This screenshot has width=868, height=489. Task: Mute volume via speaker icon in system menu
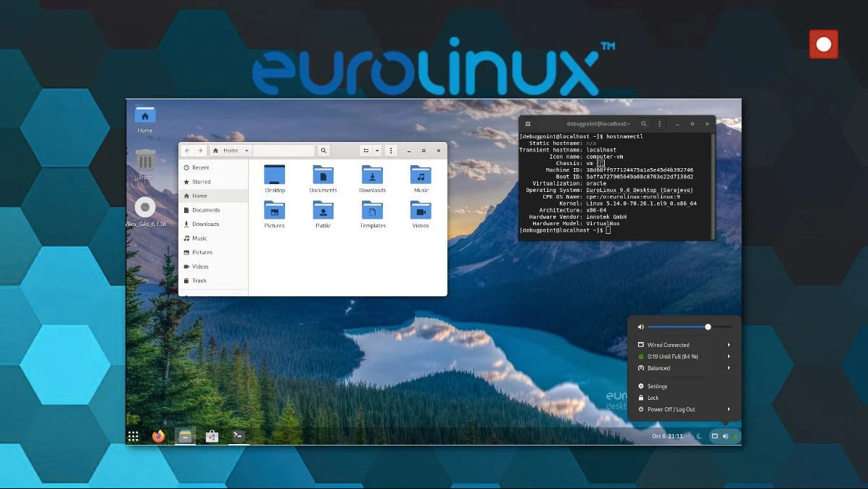point(640,327)
